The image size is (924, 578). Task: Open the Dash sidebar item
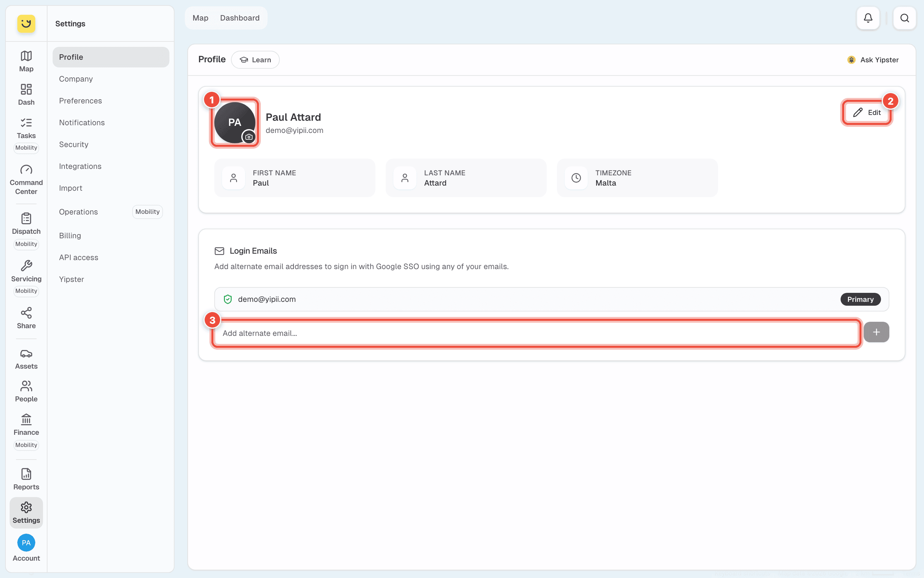click(x=26, y=94)
